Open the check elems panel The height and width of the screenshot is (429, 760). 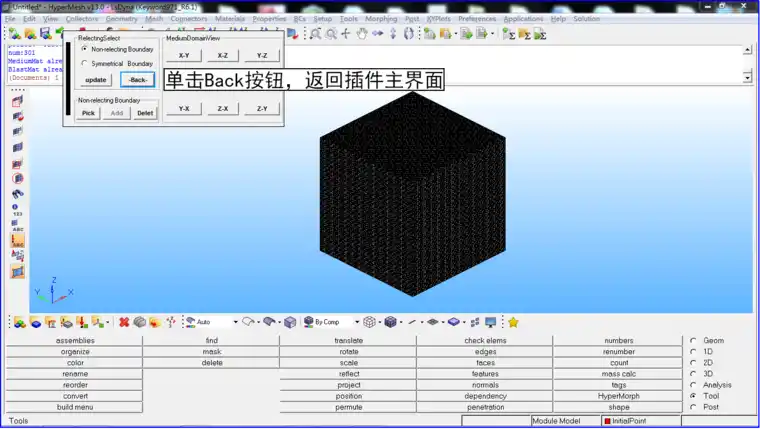pyautogui.click(x=485, y=340)
